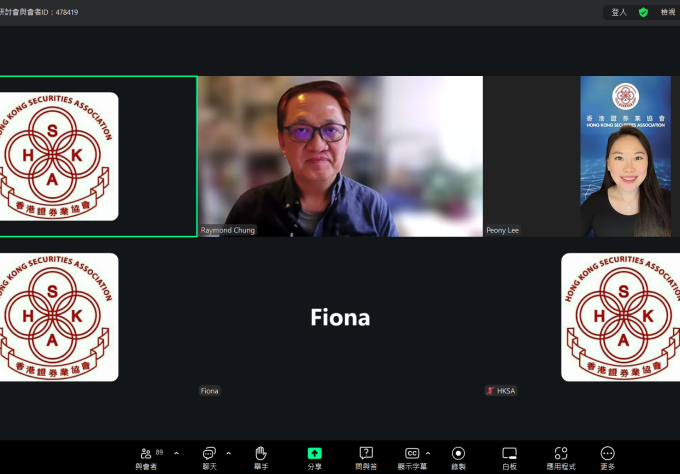This screenshot has width=680, height=474.
Task: Raise hand using the 舉手 icon
Action: coord(260,456)
